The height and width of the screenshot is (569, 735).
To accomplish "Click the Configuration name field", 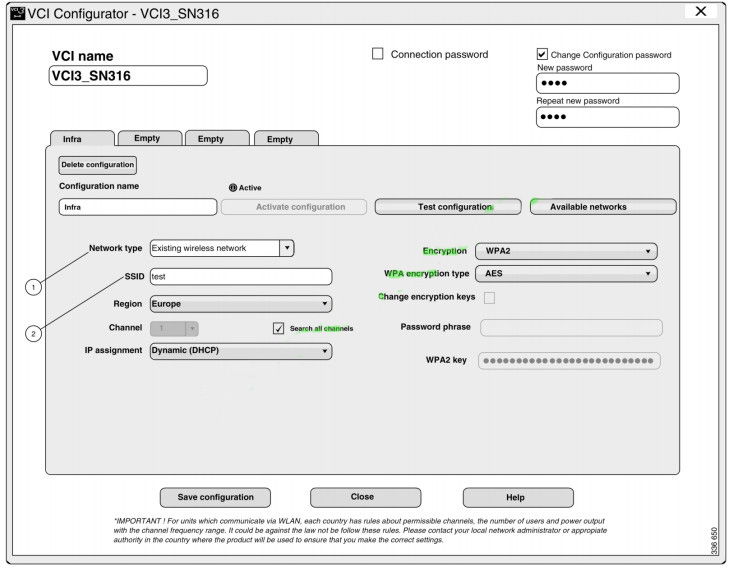I will tap(138, 207).
